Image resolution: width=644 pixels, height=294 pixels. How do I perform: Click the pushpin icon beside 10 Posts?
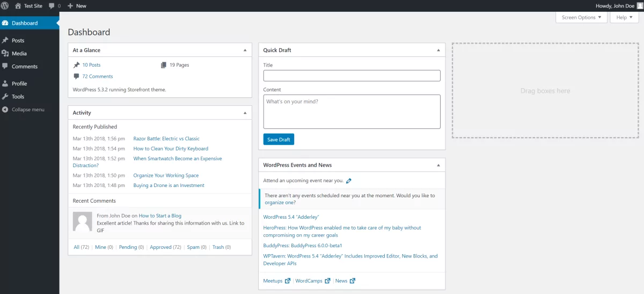pyautogui.click(x=77, y=65)
